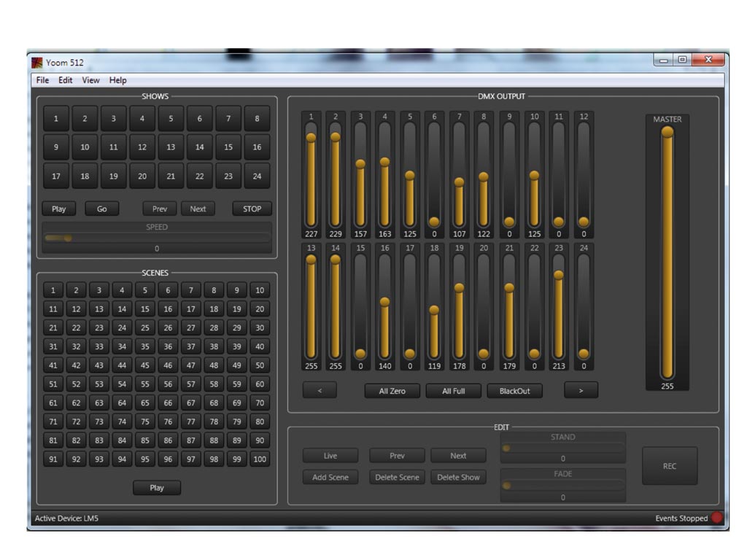747x560 pixels.
Task: Click the All Zero button
Action: click(x=392, y=391)
